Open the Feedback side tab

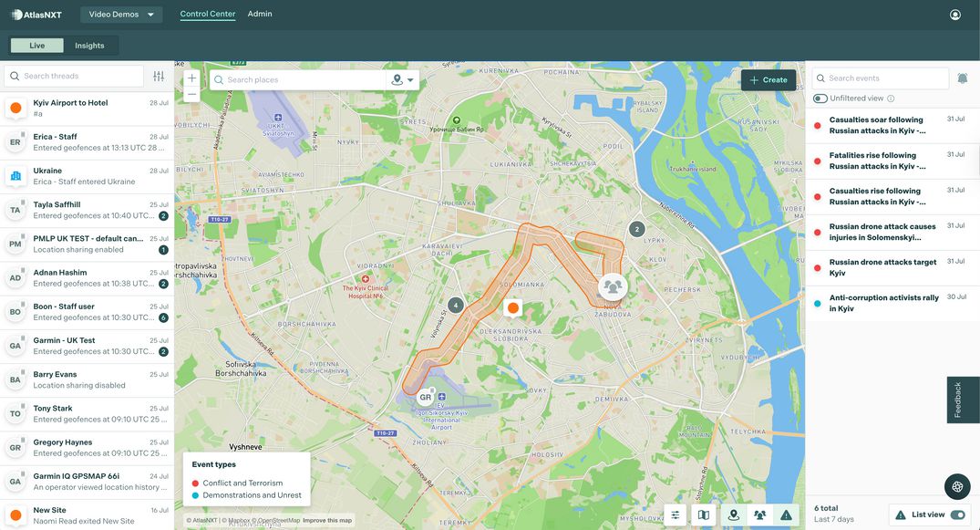tap(963, 400)
